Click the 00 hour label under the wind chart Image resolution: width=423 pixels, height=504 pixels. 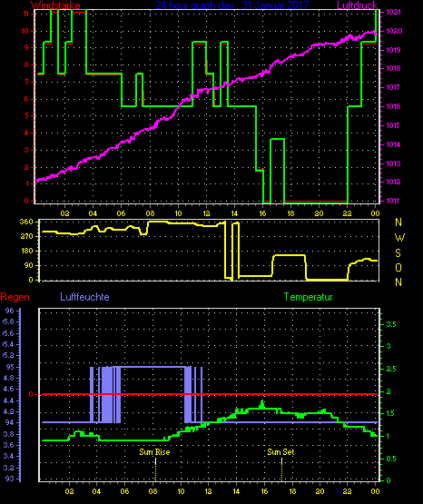375,213
